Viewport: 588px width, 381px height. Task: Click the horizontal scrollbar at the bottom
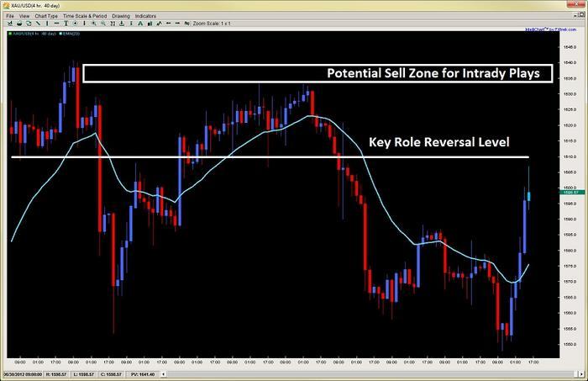point(277,367)
